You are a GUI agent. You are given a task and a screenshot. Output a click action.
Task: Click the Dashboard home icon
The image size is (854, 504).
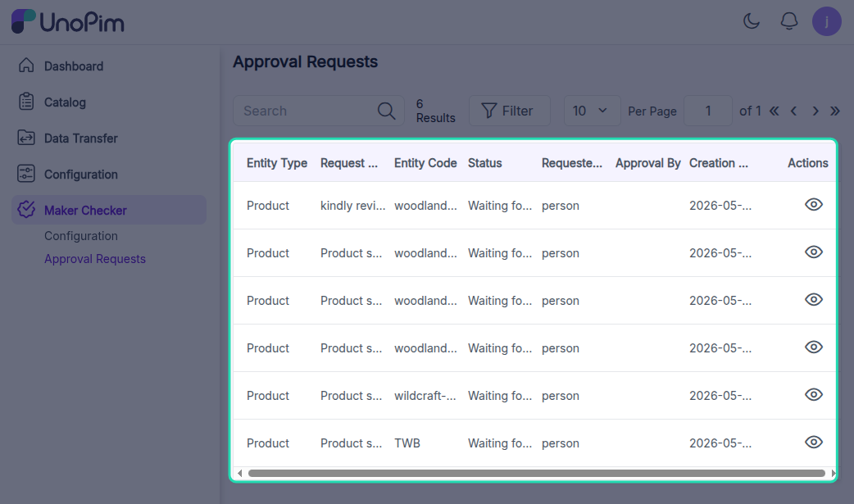click(x=26, y=66)
